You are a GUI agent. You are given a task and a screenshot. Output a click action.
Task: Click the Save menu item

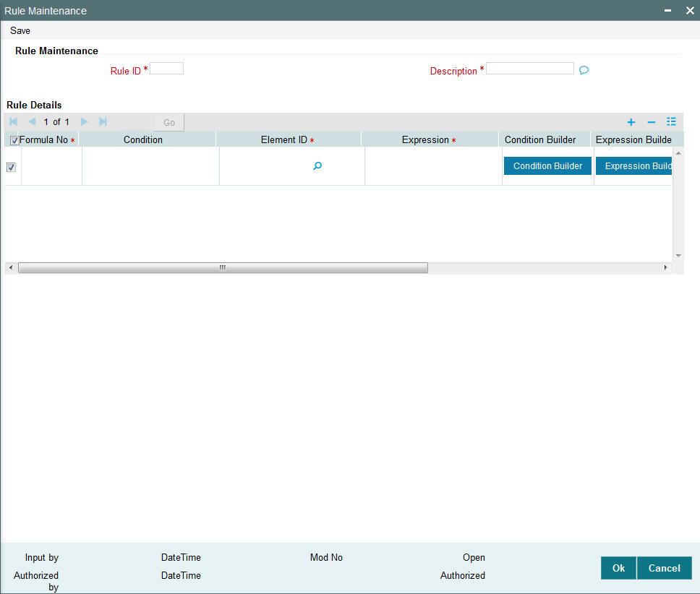20,31
